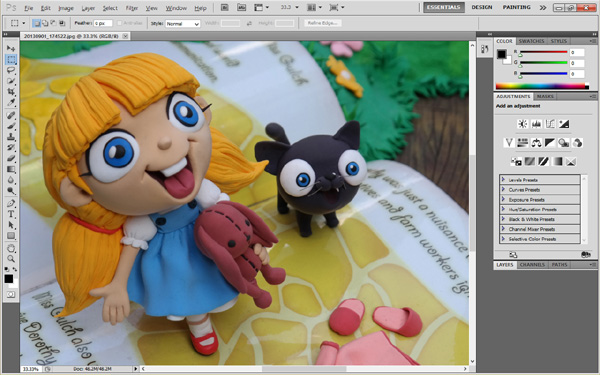This screenshot has width=600, height=375.
Task: Expand Channel Mixer Presets
Action: [540, 229]
